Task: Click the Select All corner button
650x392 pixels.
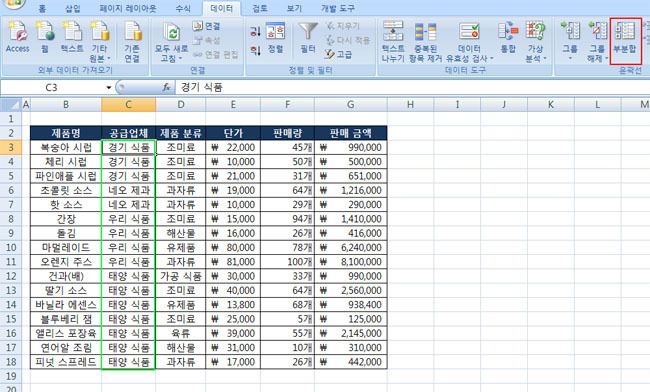Action: [11, 104]
